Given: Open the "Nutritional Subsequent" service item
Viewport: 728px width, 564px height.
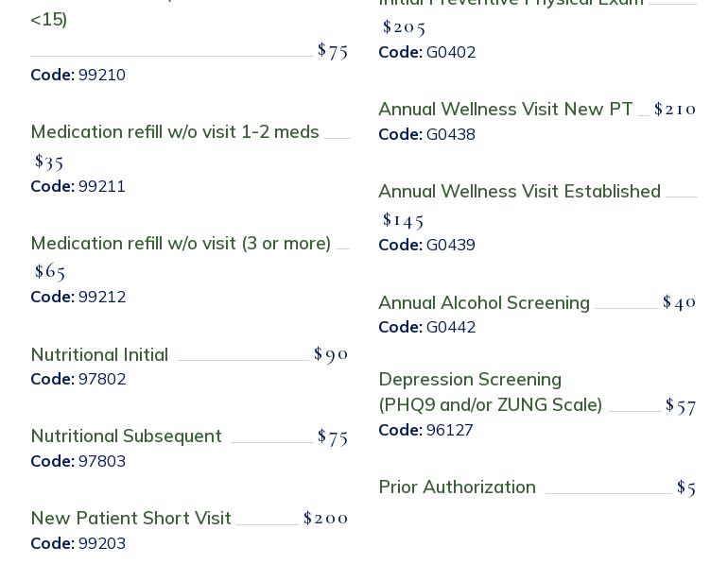Looking at the screenshot, I should point(126,436).
